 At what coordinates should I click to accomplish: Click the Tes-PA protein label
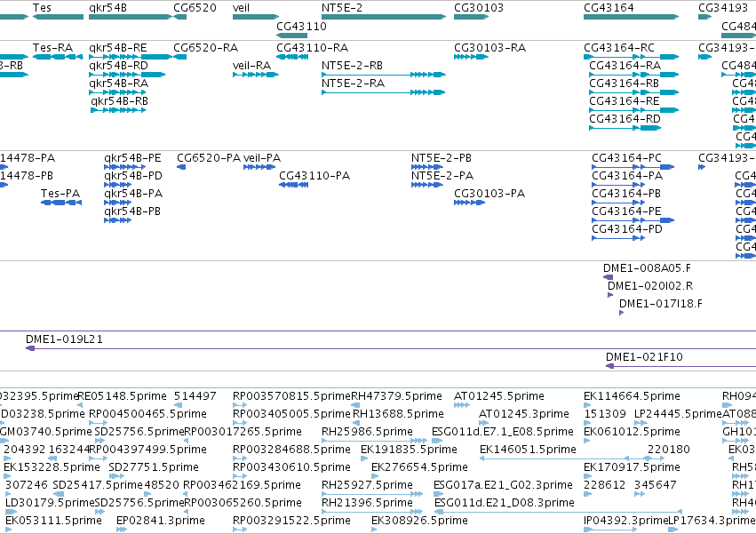(60, 194)
